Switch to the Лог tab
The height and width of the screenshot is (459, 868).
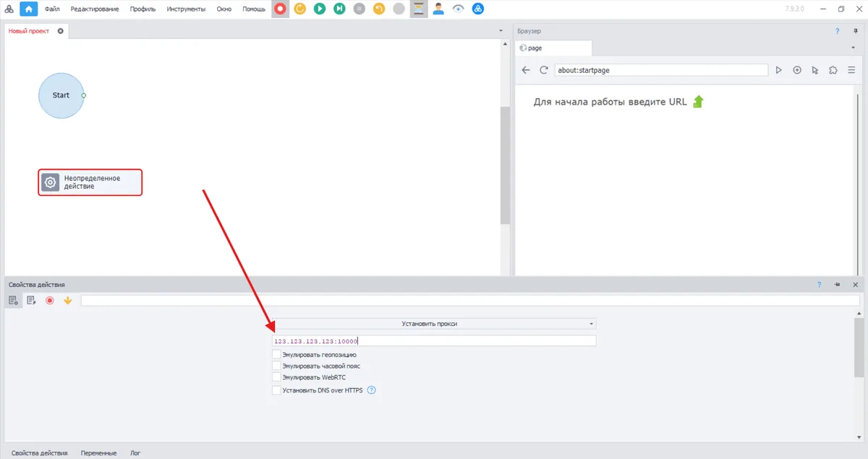[135, 452]
